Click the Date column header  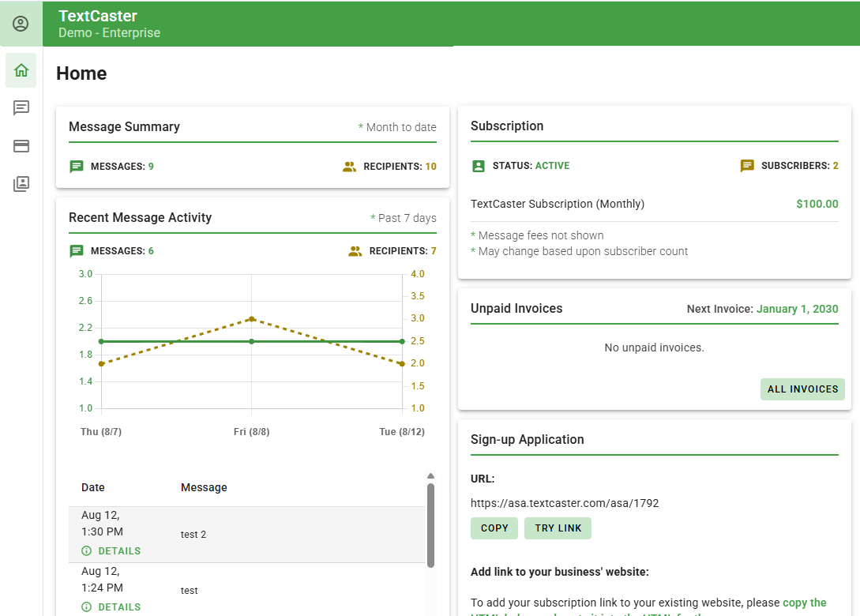[92, 487]
